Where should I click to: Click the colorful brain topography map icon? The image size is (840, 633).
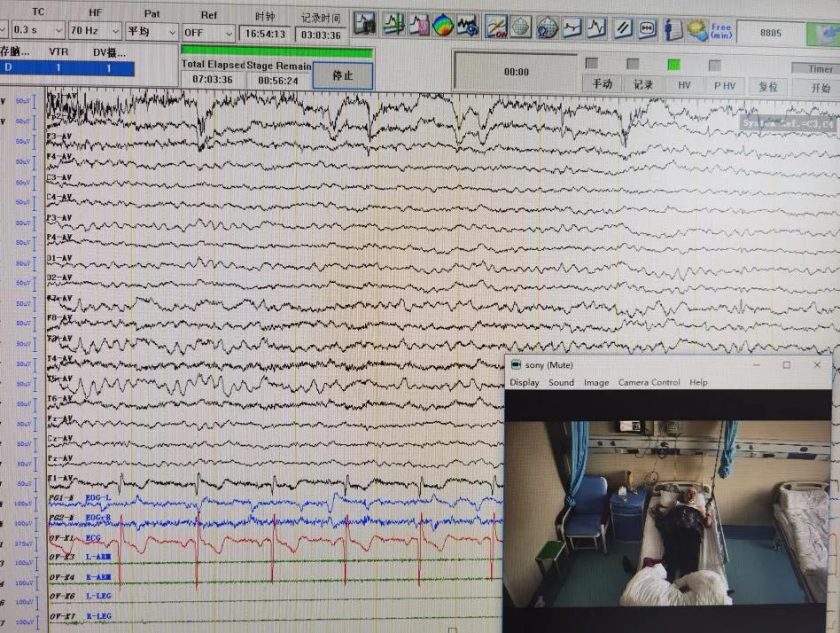coord(443,27)
